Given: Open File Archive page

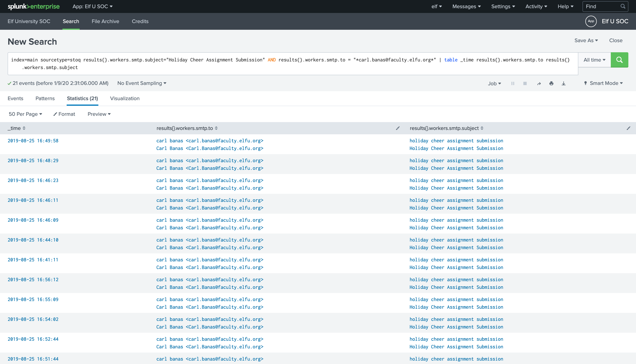Looking at the screenshot, I should tap(105, 21).
